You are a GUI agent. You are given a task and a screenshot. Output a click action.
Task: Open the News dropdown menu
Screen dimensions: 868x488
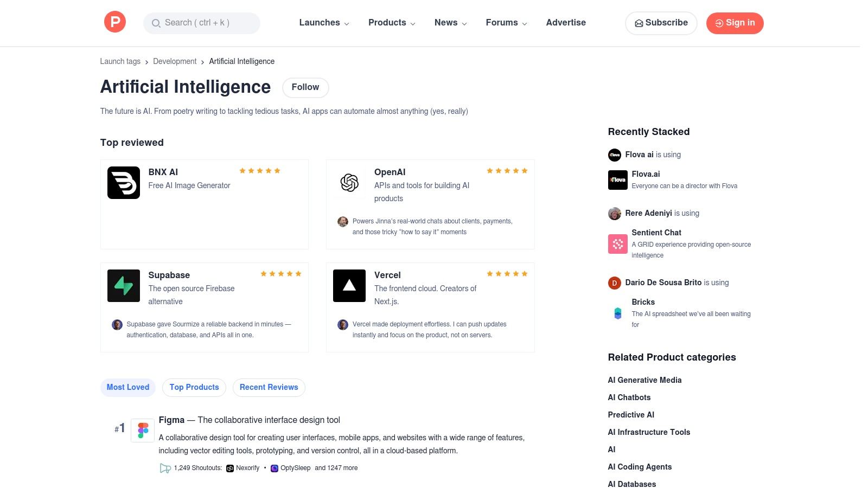[x=450, y=23]
